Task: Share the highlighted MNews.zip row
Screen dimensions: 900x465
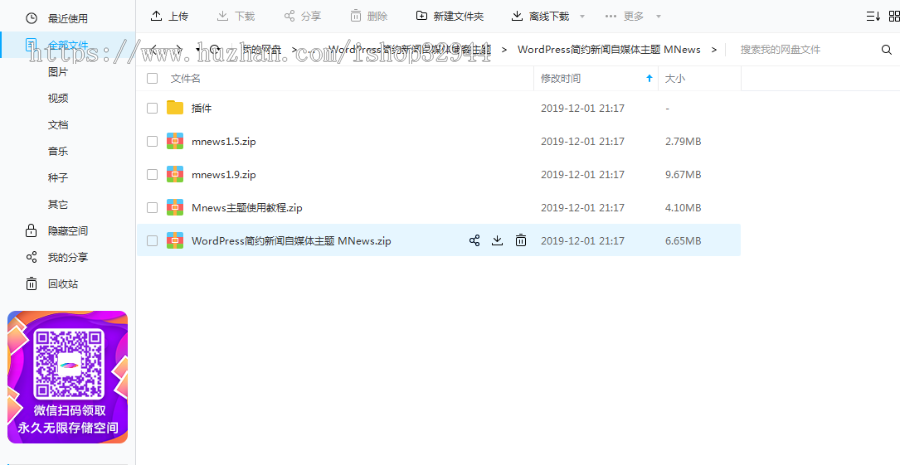Action: pyautogui.click(x=474, y=241)
